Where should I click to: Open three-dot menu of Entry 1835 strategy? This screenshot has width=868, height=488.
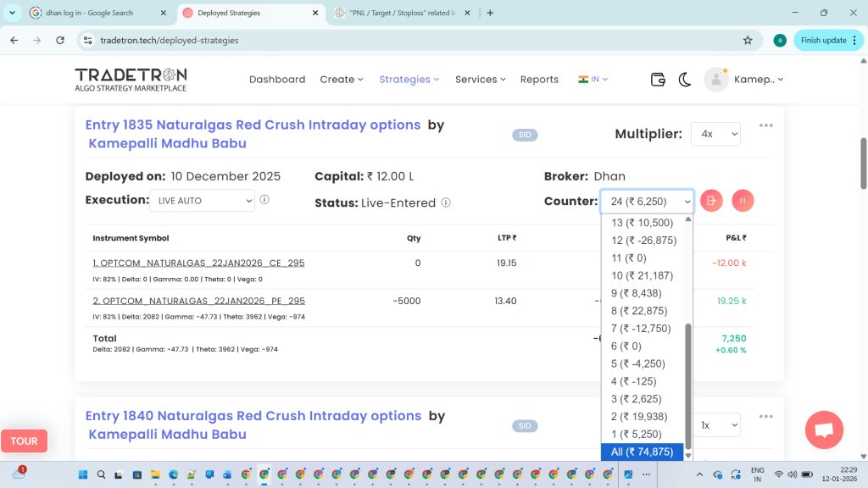(766, 125)
